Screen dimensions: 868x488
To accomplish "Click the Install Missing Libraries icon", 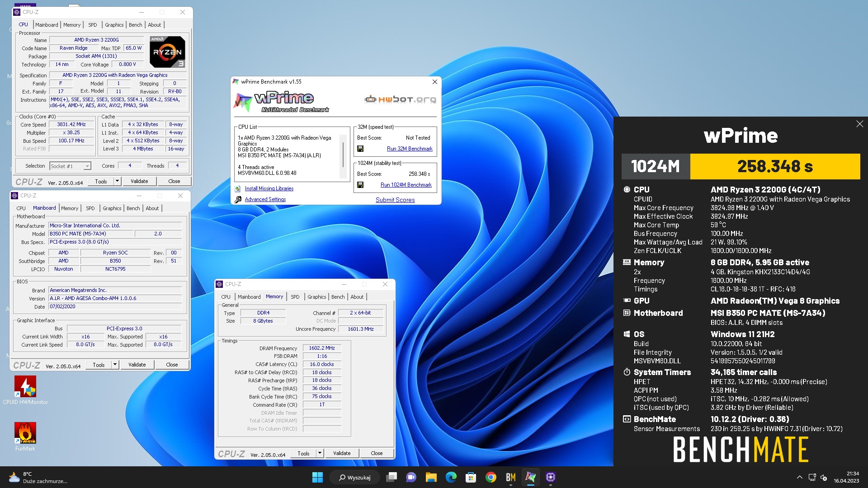I will pos(238,188).
